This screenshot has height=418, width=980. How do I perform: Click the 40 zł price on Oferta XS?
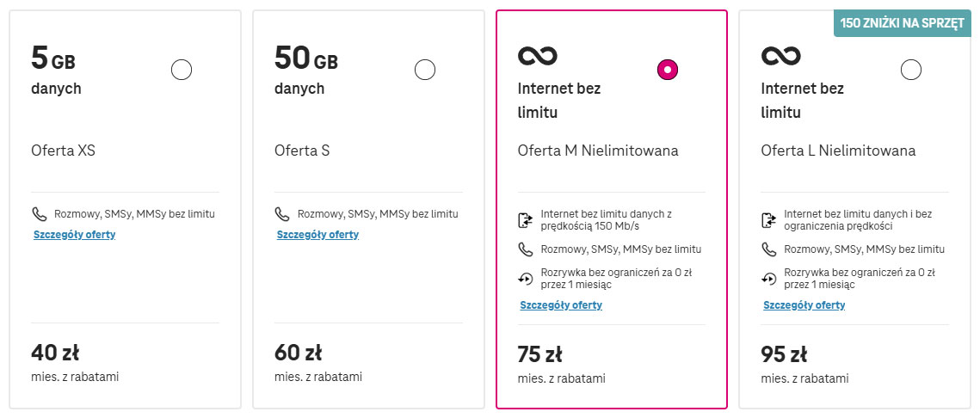pyautogui.click(x=55, y=353)
